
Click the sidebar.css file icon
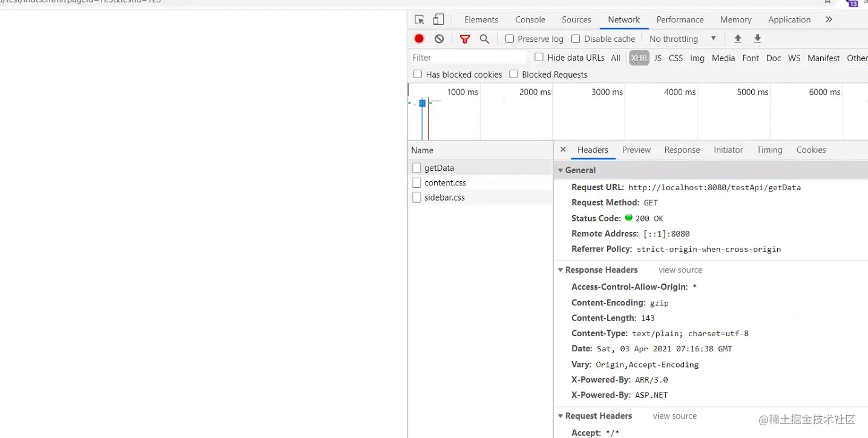point(416,197)
